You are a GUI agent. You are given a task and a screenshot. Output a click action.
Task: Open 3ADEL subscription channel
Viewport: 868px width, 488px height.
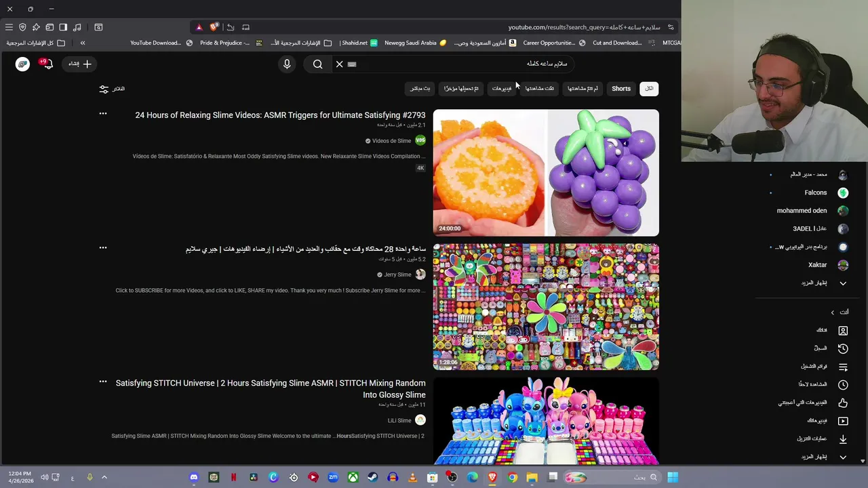click(810, 229)
